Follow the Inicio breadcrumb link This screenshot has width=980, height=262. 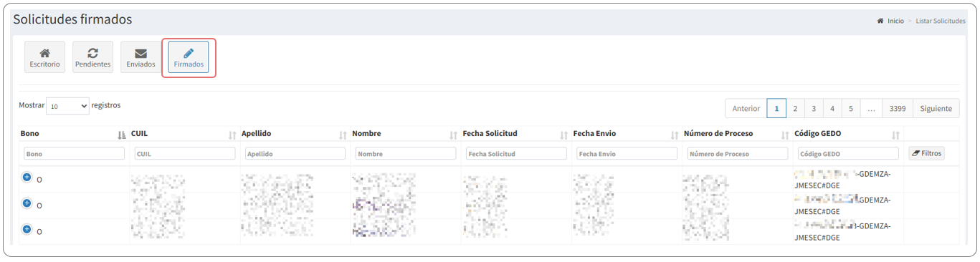pos(895,21)
